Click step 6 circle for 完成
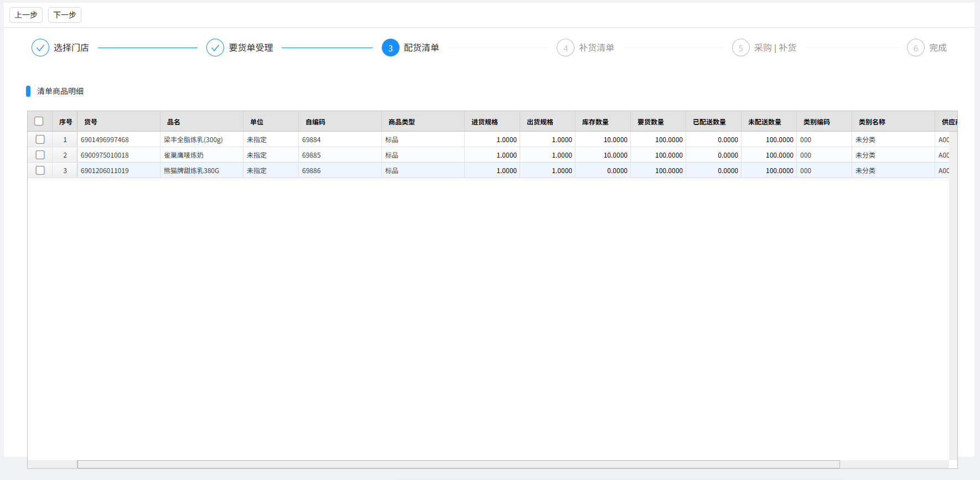Viewport: 980px width, 480px height. click(x=916, y=48)
